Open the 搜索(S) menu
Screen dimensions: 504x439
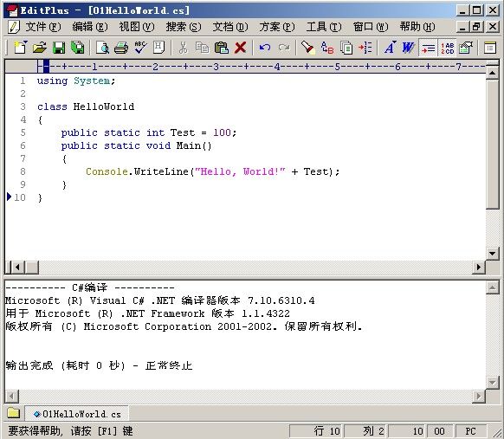click(x=184, y=27)
